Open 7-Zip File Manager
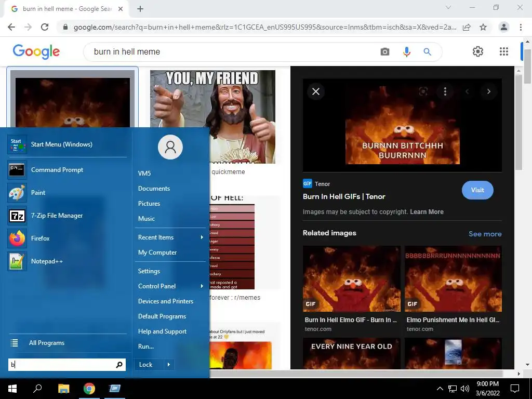Image resolution: width=532 pixels, height=399 pixels. point(67,216)
